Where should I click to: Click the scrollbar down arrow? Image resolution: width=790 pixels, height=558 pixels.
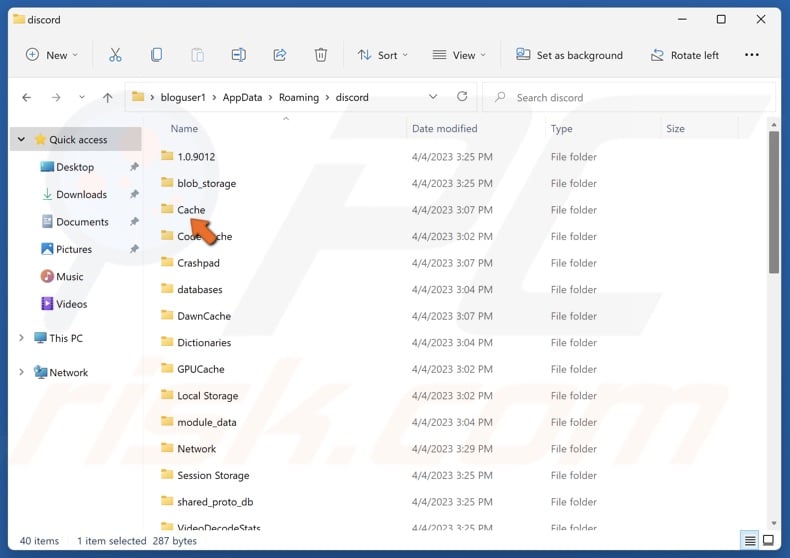[x=774, y=523]
